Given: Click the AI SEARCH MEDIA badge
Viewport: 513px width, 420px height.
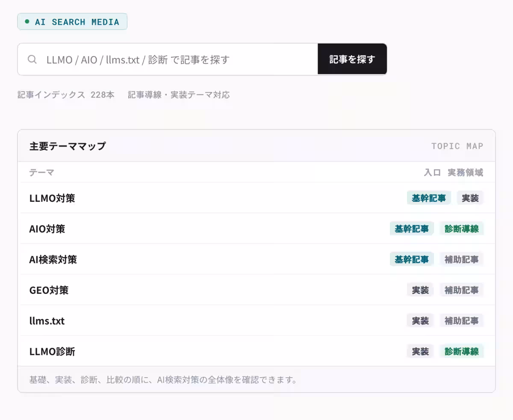Looking at the screenshot, I should pyautogui.click(x=72, y=22).
